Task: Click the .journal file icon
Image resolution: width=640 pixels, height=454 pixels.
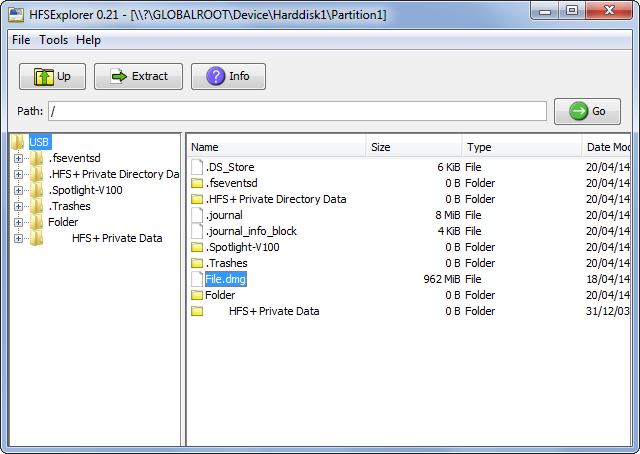Action: point(197,215)
